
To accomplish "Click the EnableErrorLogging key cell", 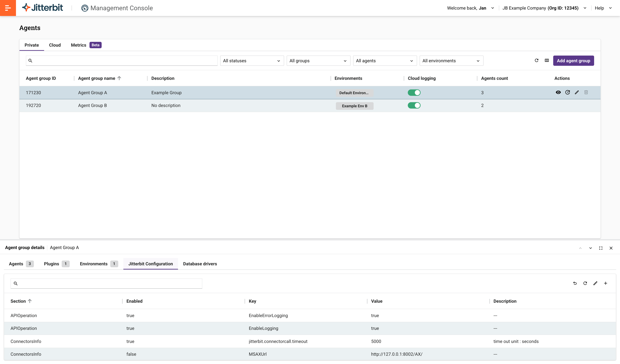I will click(268, 316).
